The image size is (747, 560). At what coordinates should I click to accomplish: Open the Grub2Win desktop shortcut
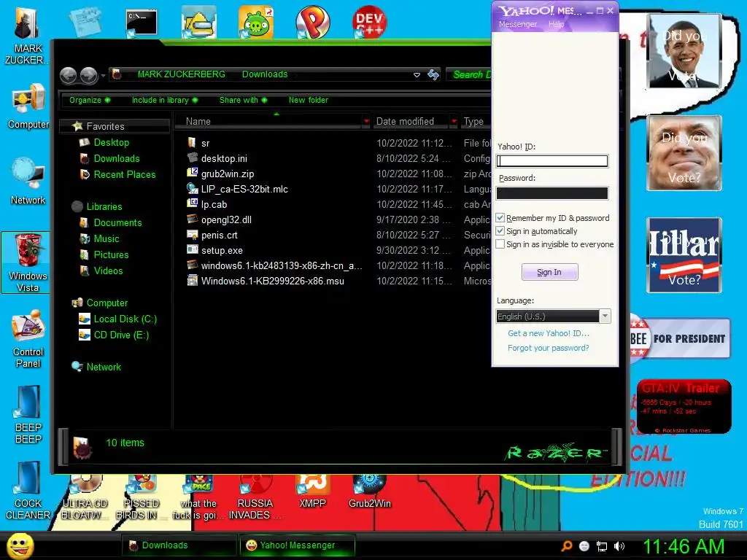coord(370,492)
